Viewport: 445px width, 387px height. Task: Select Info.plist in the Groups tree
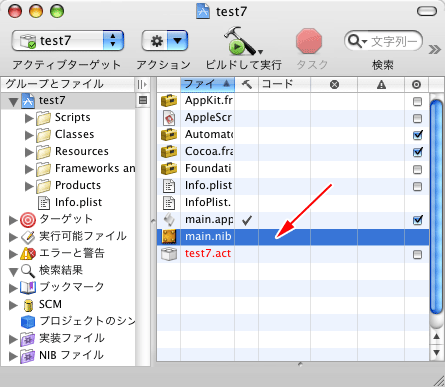pyautogui.click(x=79, y=202)
